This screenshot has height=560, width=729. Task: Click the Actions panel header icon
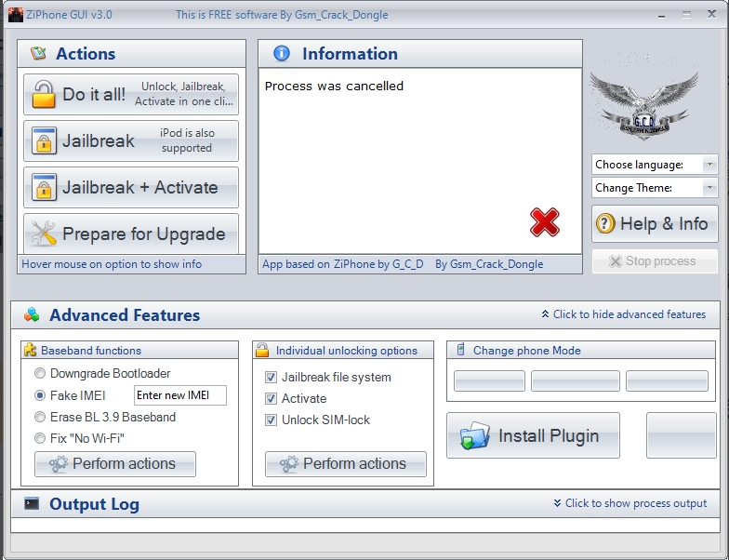(39, 53)
